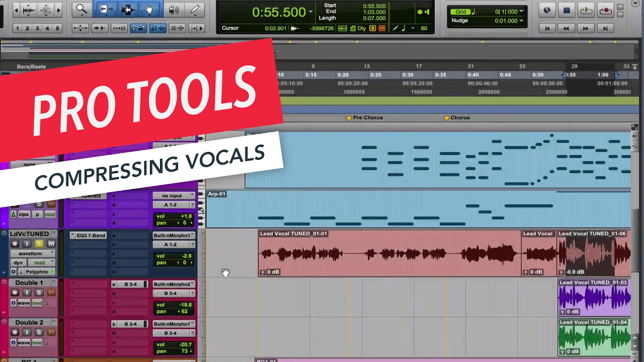The height and width of the screenshot is (362, 644).
Task: Select the Pencil tool
Action: (x=194, y=10)
